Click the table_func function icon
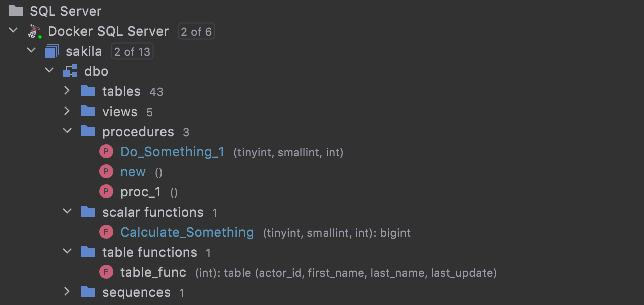The height and width of the screenshot is (305, 644). (106, 272)
